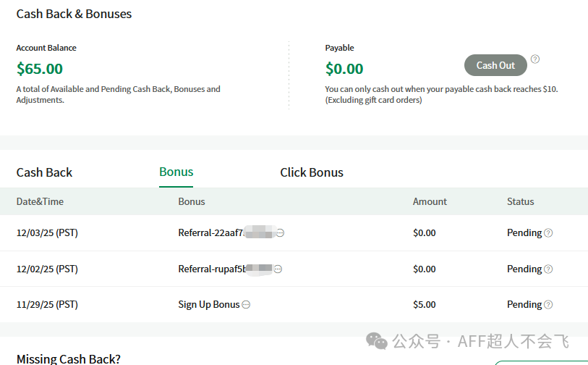Click the help icon beside Cash Out
Viewport: 588px width, 365px height.
pos(535,59)
